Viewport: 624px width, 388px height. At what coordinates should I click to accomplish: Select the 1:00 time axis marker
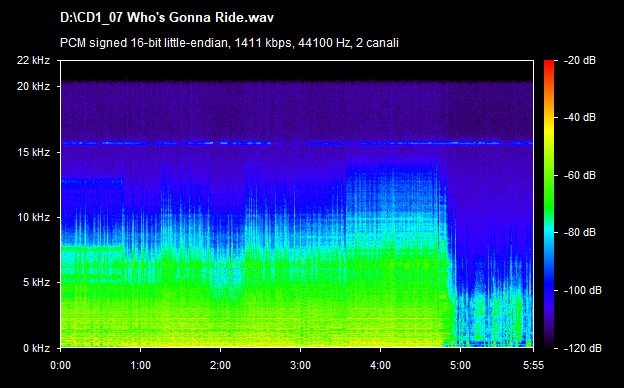140,365
